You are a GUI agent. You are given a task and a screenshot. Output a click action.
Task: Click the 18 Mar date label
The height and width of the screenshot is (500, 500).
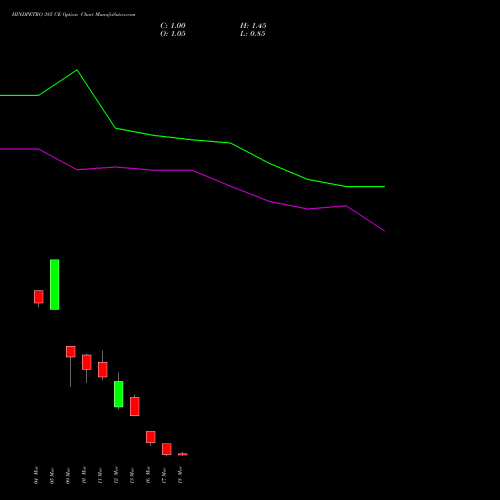point(180,475)
